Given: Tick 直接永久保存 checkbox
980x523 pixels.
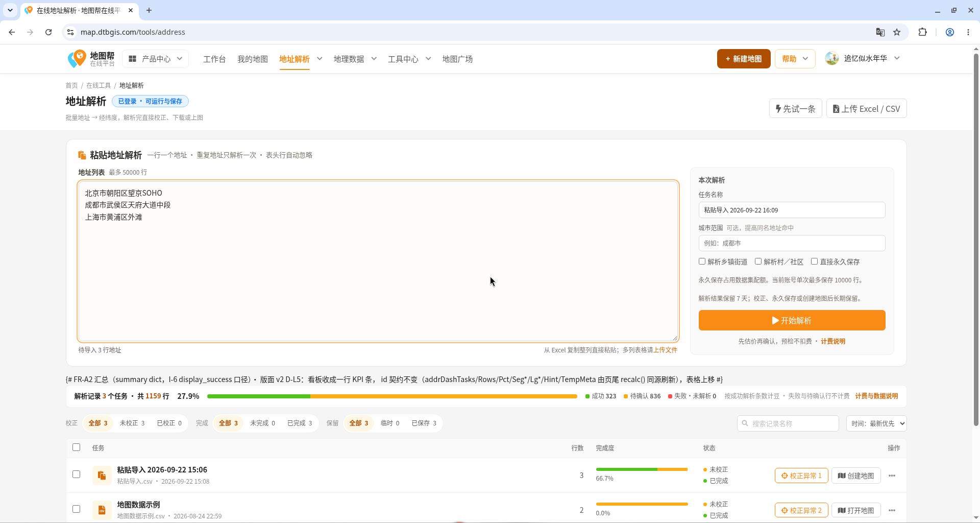Looking at the screenshot, I should (815, 261).
